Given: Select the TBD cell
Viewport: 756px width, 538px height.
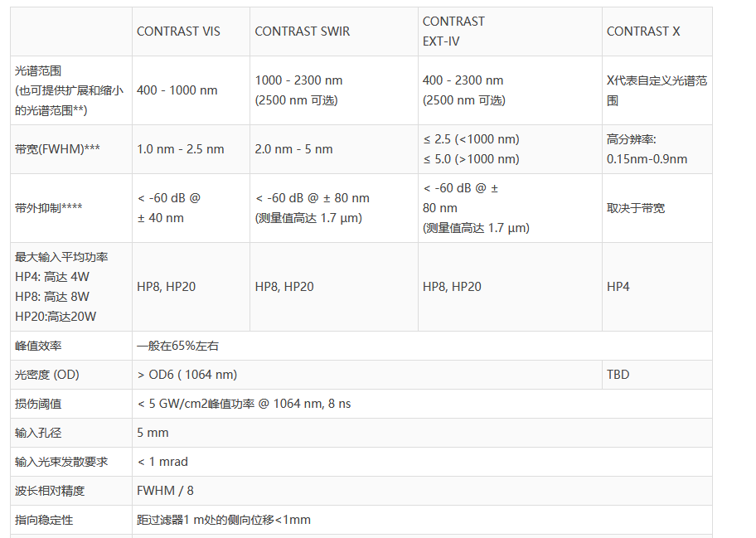Looking at the screenshot, I should [x=618, y=375].
